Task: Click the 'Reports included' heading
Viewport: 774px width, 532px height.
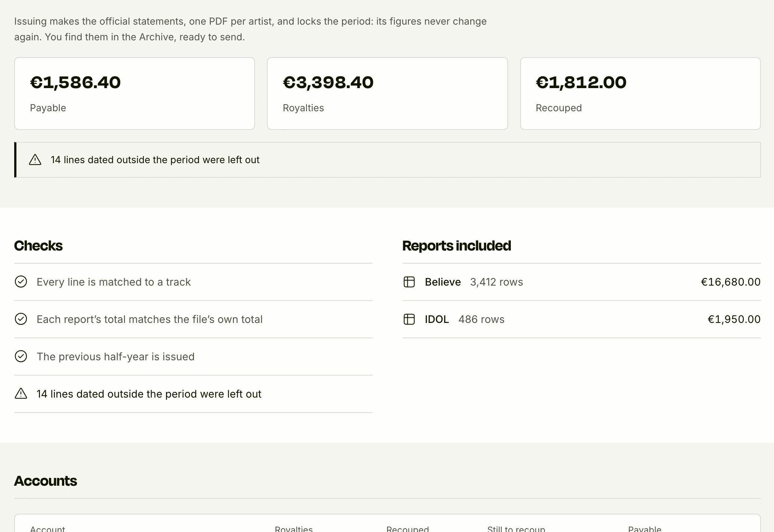Action: [457, 246]
